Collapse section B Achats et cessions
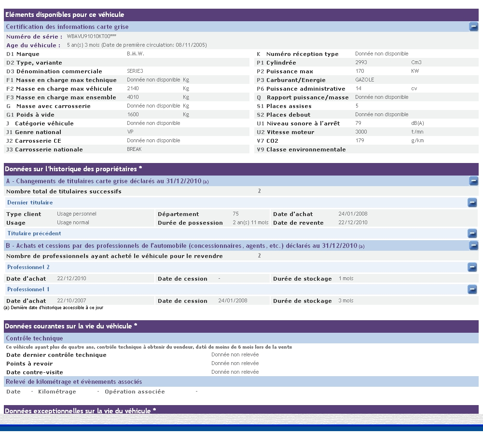This screenshot has height=448, width=483. click(473, 245)
